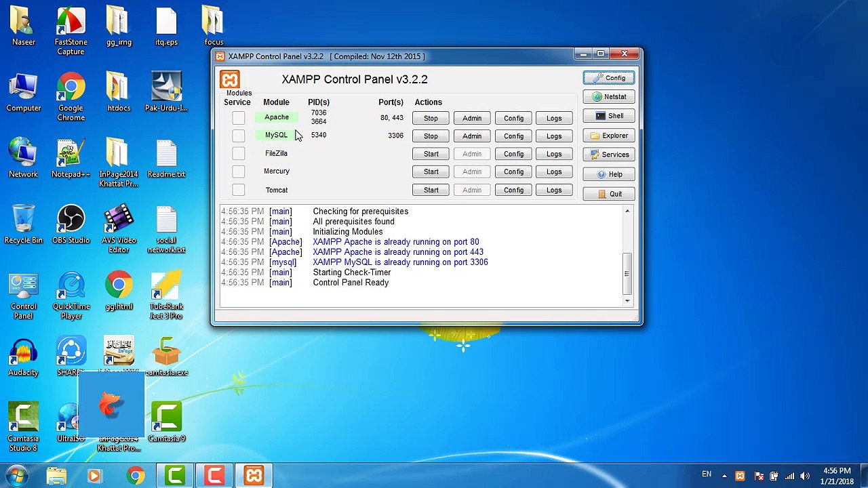This screenshot has height=488, width=868.
Task: Open the main Config button with wrench icon
Action: pyautogui.click(x=609, y=78)
